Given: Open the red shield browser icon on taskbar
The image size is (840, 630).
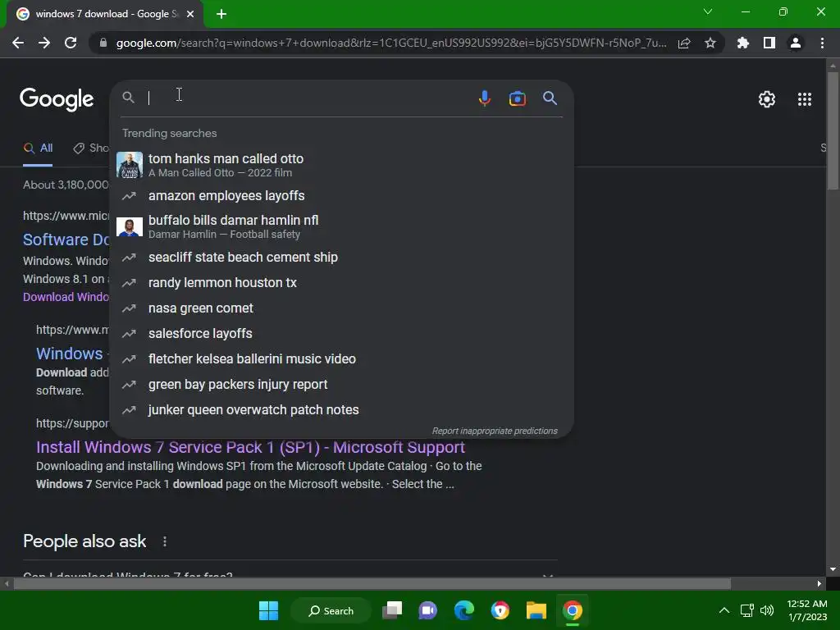Looking at the screenshot, I should click(x=500, y=610).
